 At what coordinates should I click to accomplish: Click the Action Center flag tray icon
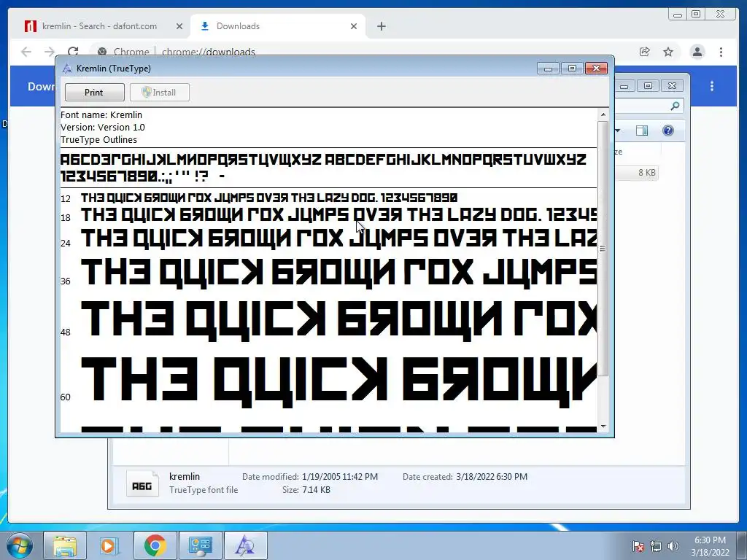coord(638,546)
